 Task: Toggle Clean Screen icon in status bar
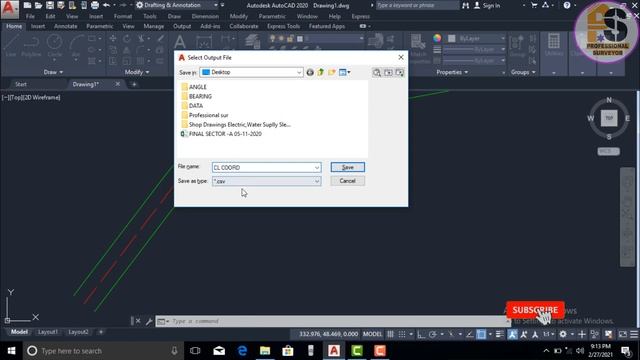coord(623,334)
